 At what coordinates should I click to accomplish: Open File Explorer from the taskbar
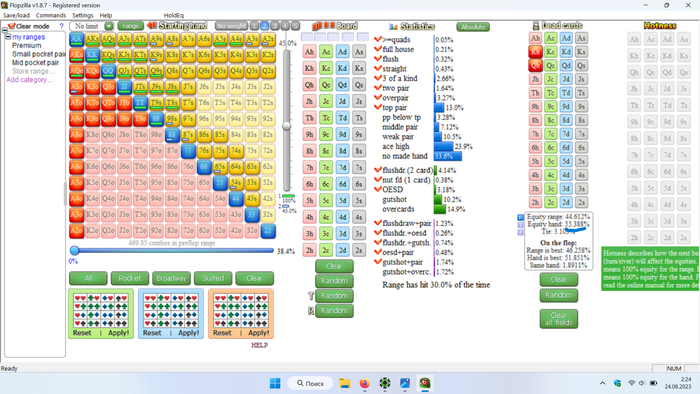(345, 383)
